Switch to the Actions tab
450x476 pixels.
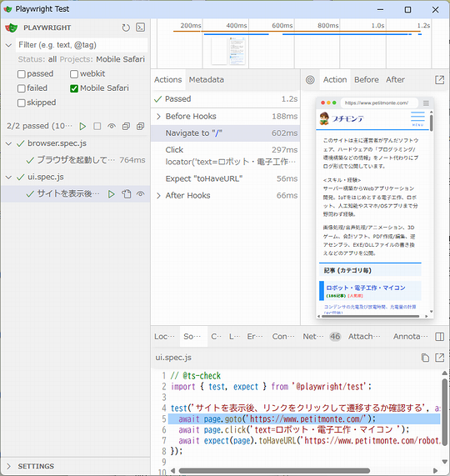click(x=167, y=80)
